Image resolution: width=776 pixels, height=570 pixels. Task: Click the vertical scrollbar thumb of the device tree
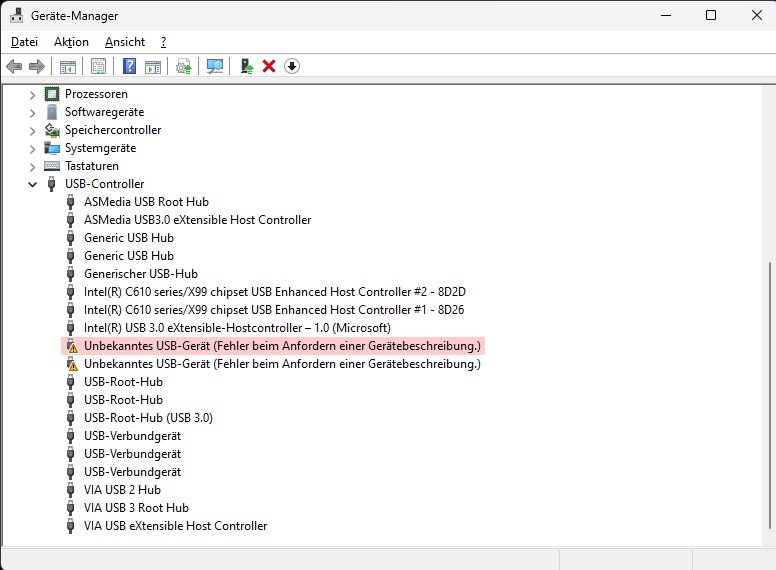pyautogui.click(x=770, y=395)
